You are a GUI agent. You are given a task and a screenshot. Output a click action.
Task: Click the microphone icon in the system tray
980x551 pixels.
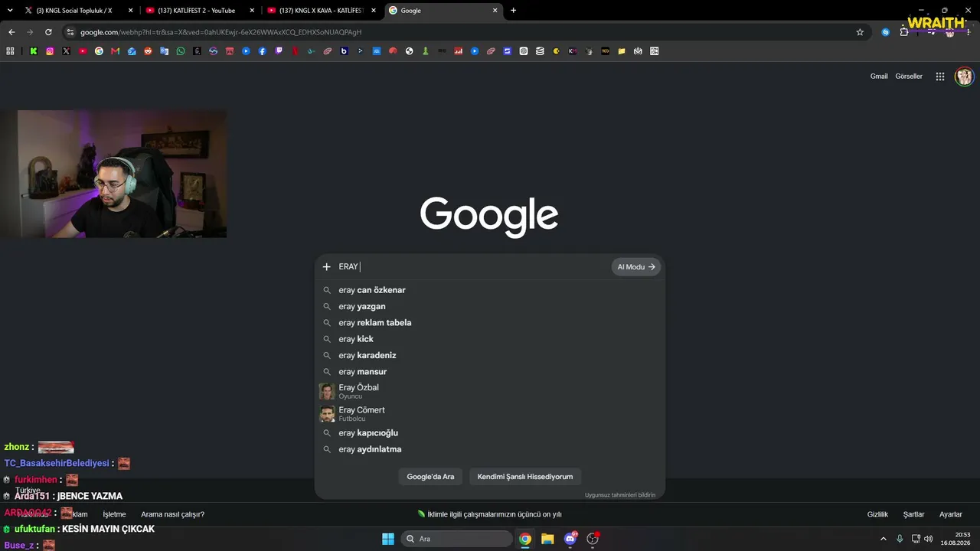[900, 539]
